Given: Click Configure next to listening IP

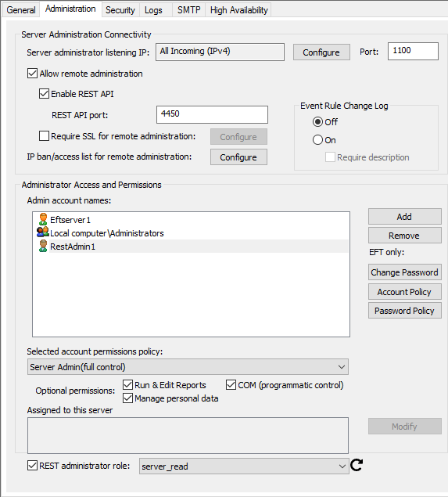Looking at the screenshot, I should (x=321, y=52).
